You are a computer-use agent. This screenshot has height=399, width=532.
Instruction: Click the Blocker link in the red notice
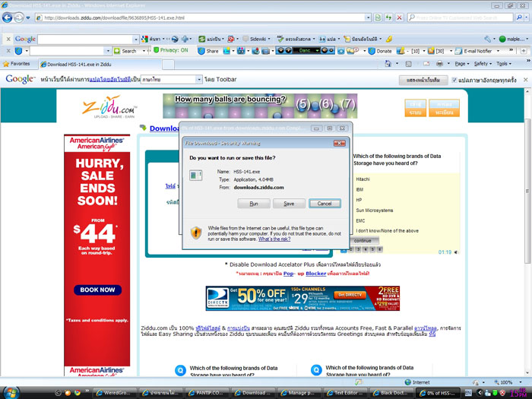click(315, 274)
